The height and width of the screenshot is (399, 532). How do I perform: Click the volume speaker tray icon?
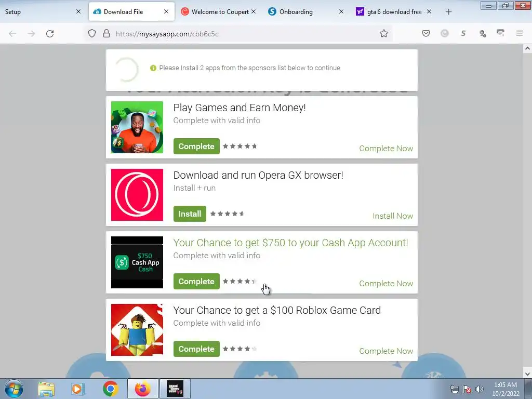click(480, 389)
